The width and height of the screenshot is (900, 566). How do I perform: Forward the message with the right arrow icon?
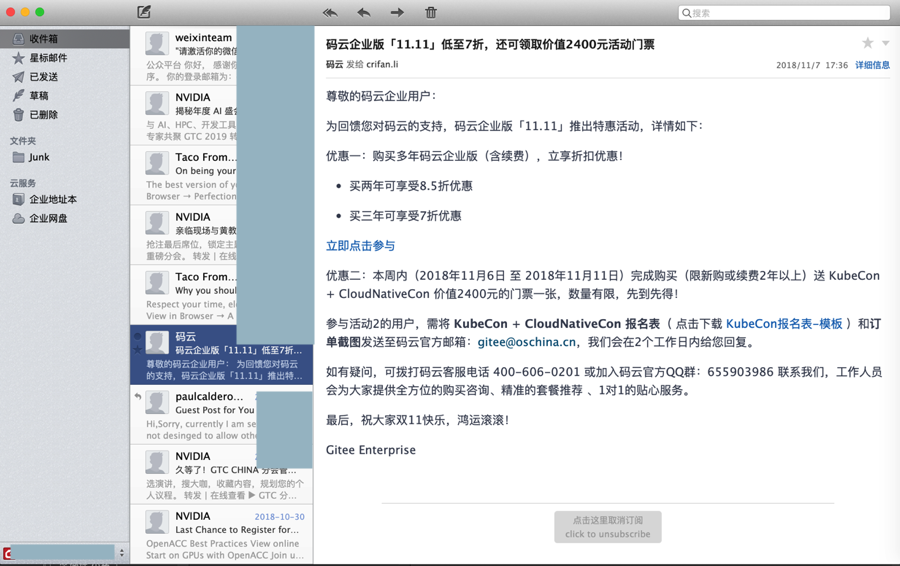(397, 12)
